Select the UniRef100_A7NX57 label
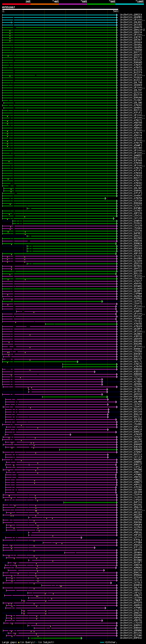The image size is (146, 644). (131, 65)
